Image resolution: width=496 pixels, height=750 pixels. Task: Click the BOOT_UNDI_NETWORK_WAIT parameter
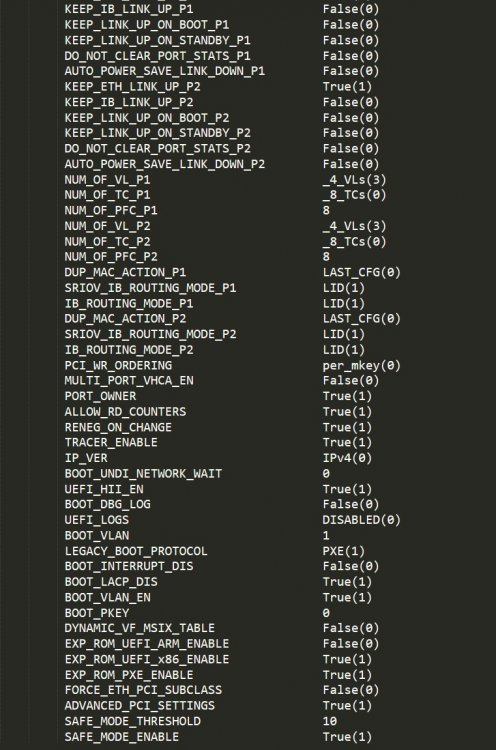tap(143, 474)
